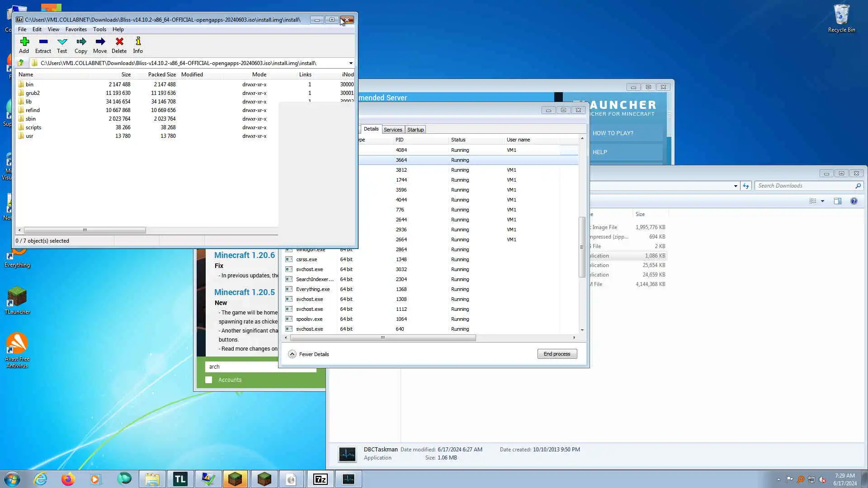
Task: Click the HOW TO PLAY? button
Action: [613, 133]
